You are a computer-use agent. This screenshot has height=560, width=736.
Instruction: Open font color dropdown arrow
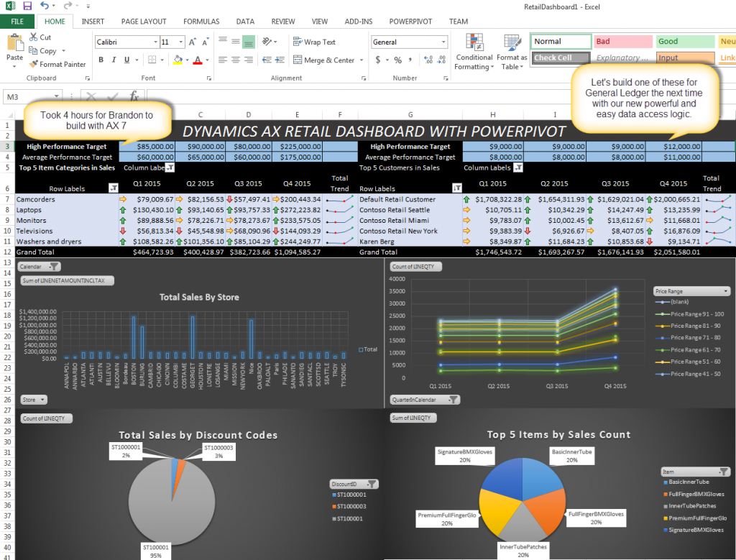[x=207, y=60]
